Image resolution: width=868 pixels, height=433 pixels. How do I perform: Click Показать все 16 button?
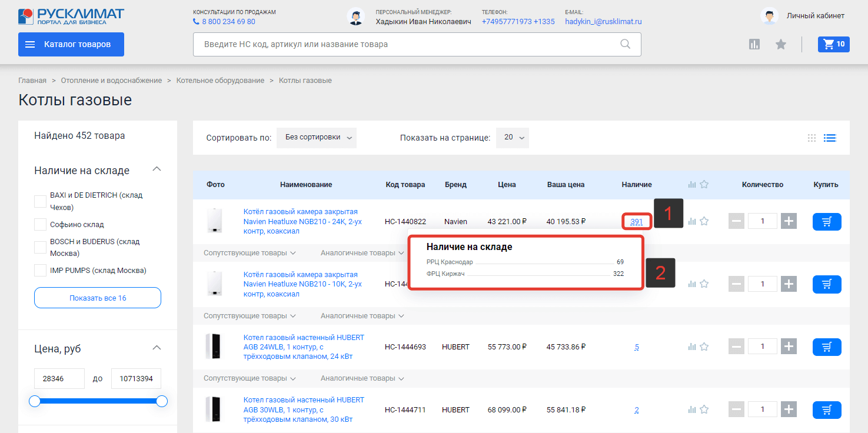click(x=98, y=298)
